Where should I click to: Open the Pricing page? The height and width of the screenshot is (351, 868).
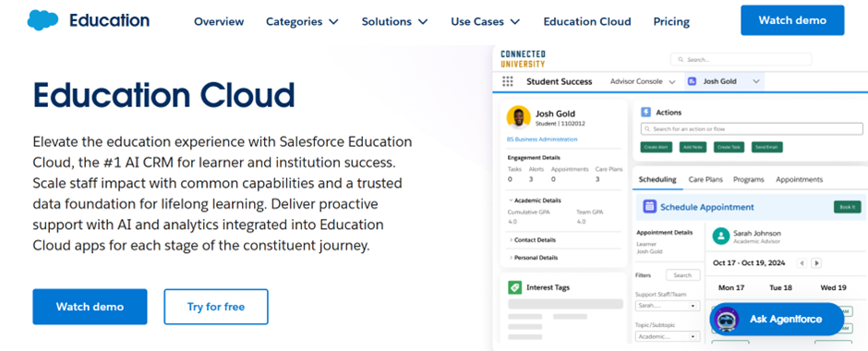(x=671, y=21)
